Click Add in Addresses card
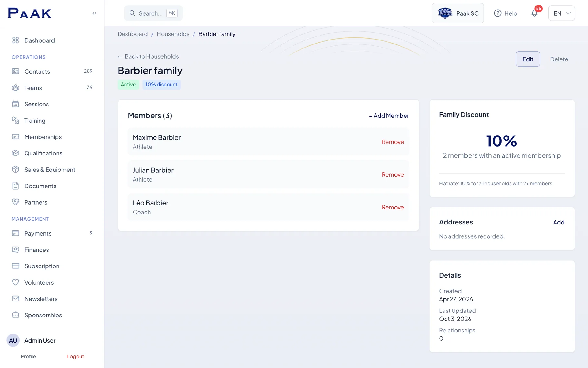This screenshot has height=368, width=588. [x=559, y=222]
